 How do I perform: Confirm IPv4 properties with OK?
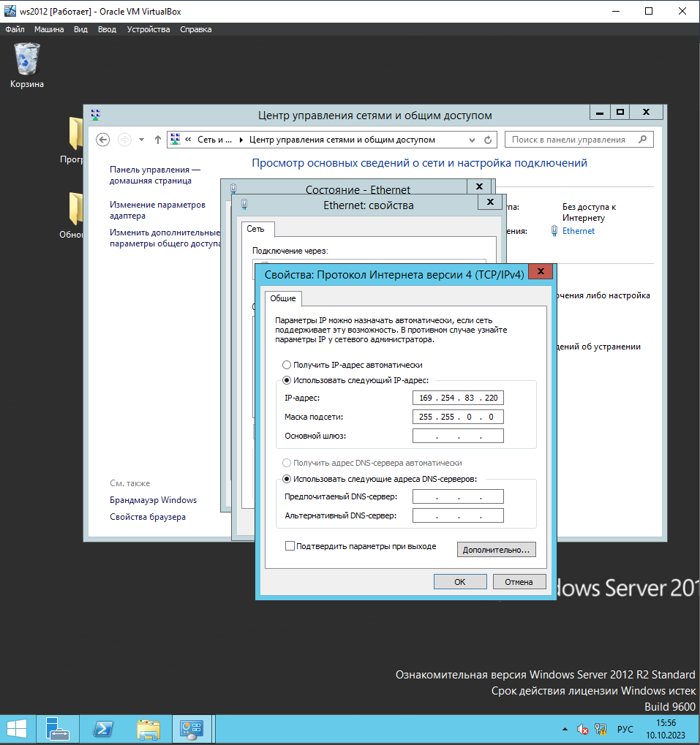pos(460,581)
